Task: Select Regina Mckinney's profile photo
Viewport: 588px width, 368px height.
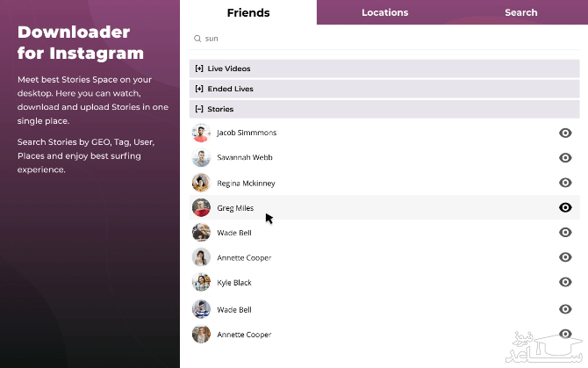Action: click(x=201, y=183)
